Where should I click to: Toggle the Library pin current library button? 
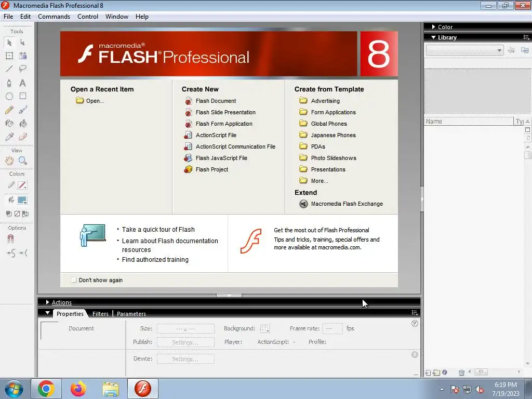(511, 50)
